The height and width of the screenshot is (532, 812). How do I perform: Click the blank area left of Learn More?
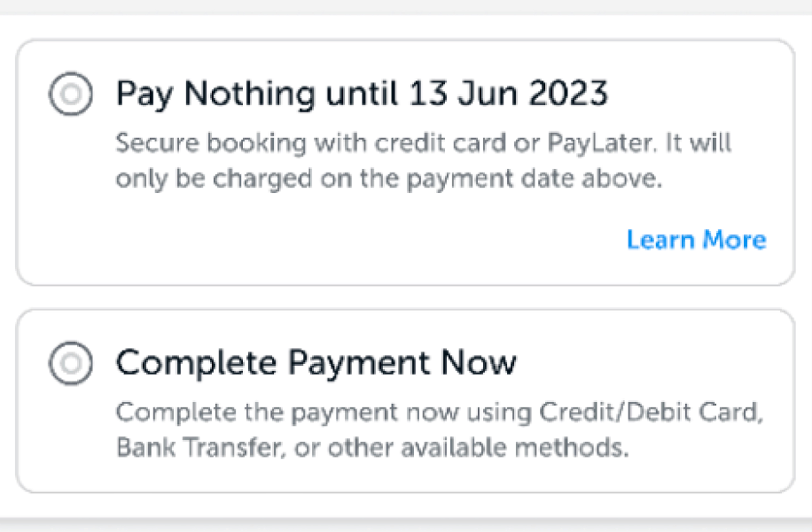pyautogui.click(x=341, y=240)
